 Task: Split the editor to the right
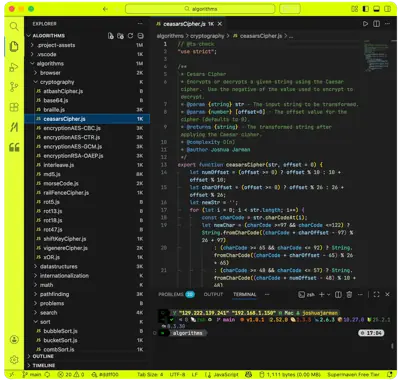point(376,24)
